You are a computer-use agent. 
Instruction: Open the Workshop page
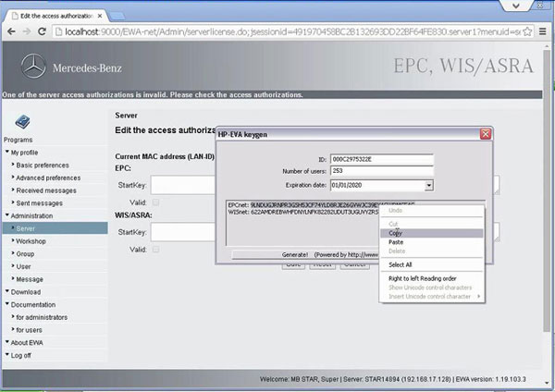[x=31, y=241]
